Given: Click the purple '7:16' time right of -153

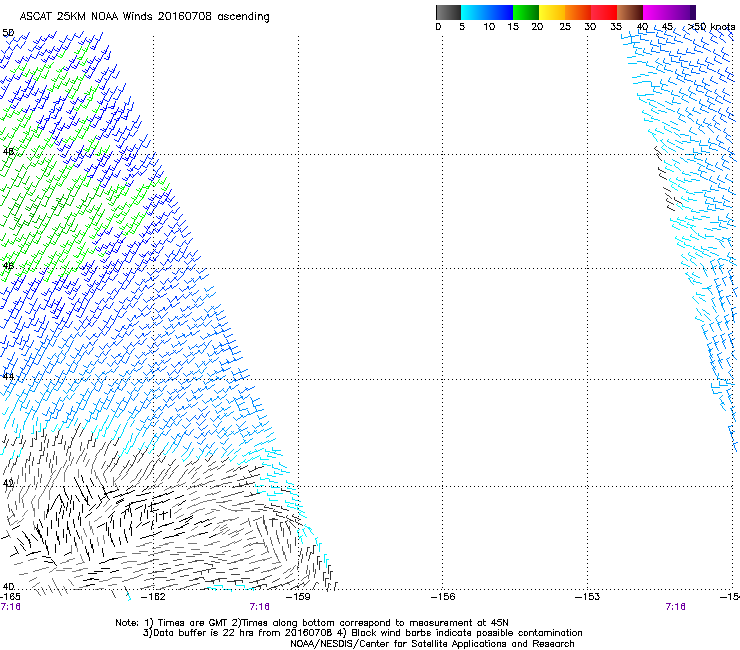Looking at the screenshot, I should 675,607.
